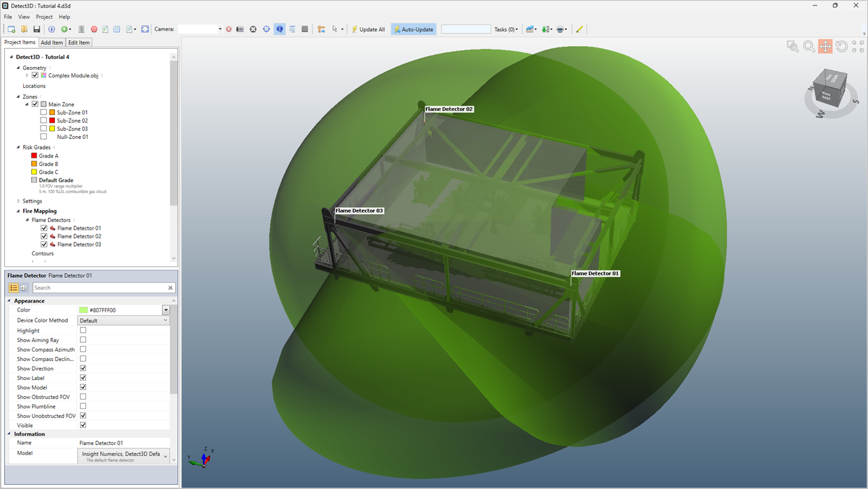Enable the Highlight property checkbox
Screen dimensions: 868x489
click(x=83, y=331)
